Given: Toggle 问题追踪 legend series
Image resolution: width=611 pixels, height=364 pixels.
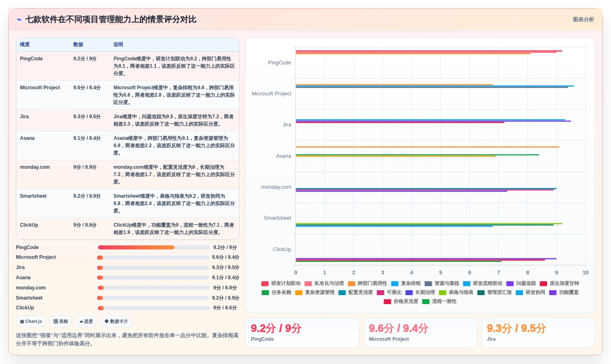Looking at the screenshot, I should click(521, 283).
